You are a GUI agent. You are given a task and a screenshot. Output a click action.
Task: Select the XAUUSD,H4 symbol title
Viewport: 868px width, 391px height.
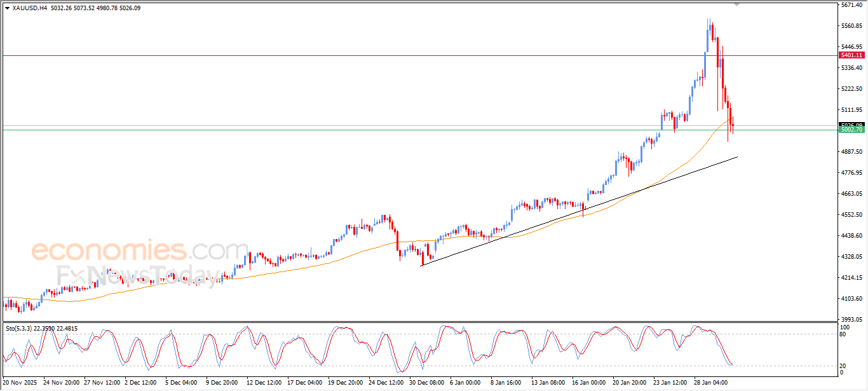[x=30, y=8]
